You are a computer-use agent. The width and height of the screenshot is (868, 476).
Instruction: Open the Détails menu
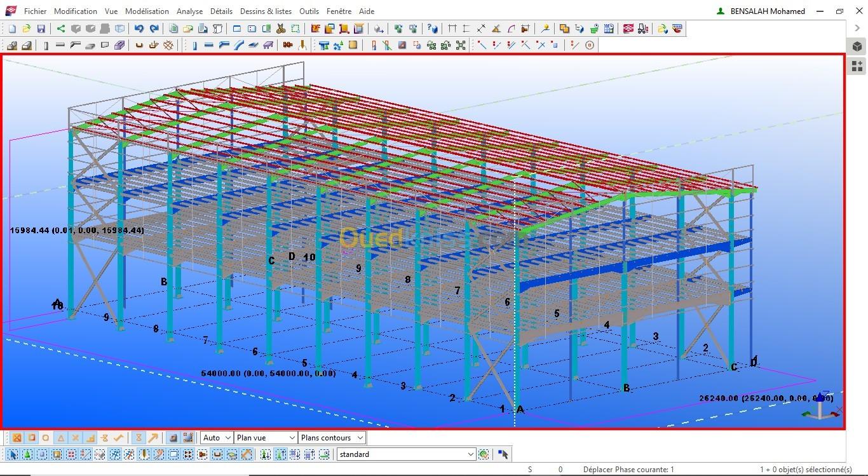[x=221, y=11]
